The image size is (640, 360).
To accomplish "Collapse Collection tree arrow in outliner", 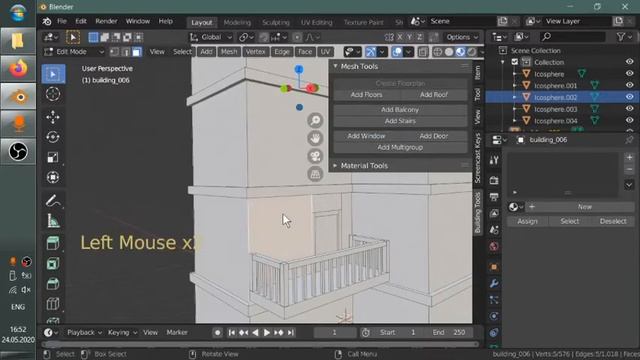I will point(503,62).
